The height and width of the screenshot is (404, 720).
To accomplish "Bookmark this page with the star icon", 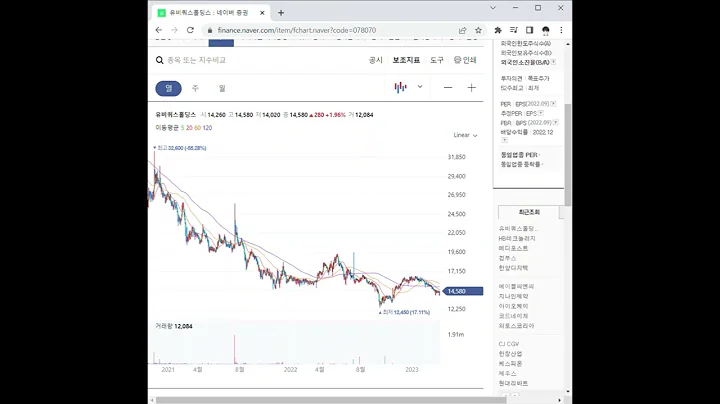I will coord(478,30).
